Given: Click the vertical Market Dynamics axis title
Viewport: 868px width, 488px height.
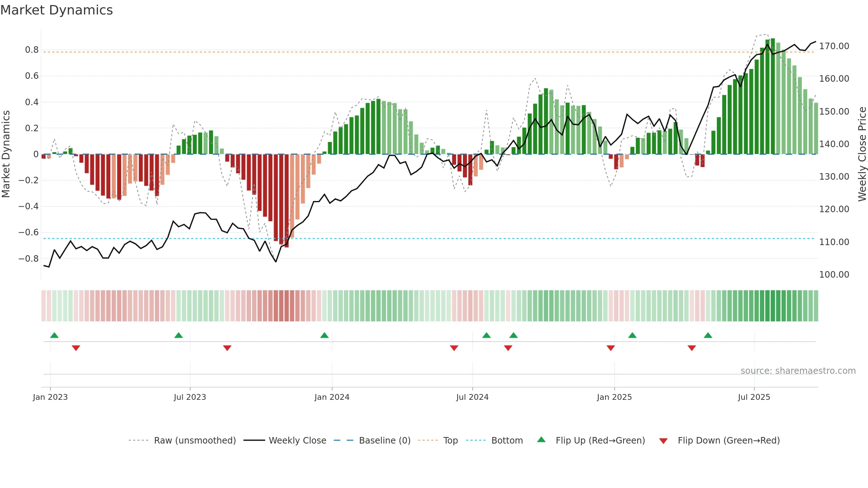Looking at the screenshot, I should coord(6,154).
